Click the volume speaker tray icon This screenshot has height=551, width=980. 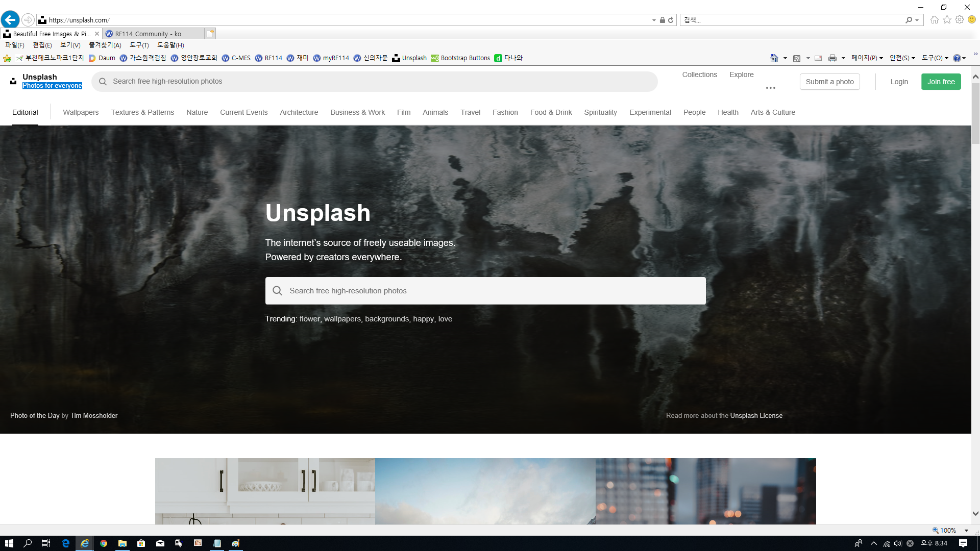tap(898, 543)
